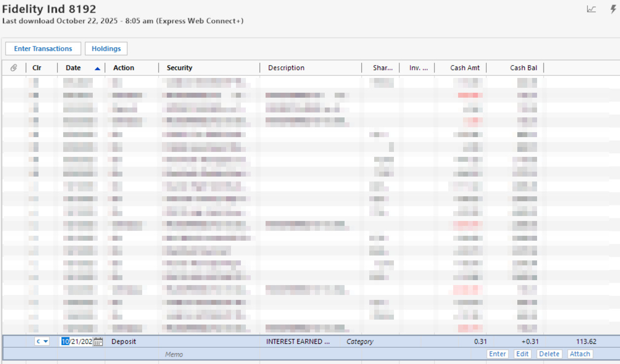This screenshot has width=620, height=364.
Task: Click the Enter Transactions button
Action: 43,48
